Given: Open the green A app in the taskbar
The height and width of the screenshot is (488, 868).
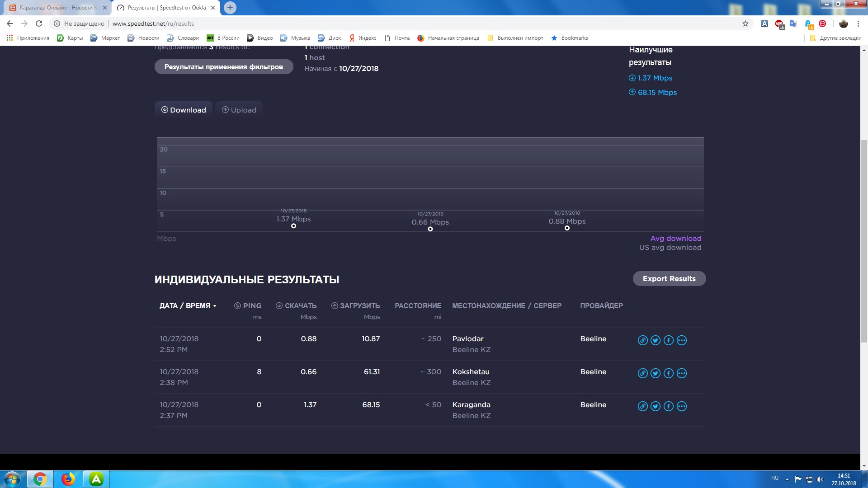Looking at the screenshot, I should pyautogui.click(x=96, y=479).
